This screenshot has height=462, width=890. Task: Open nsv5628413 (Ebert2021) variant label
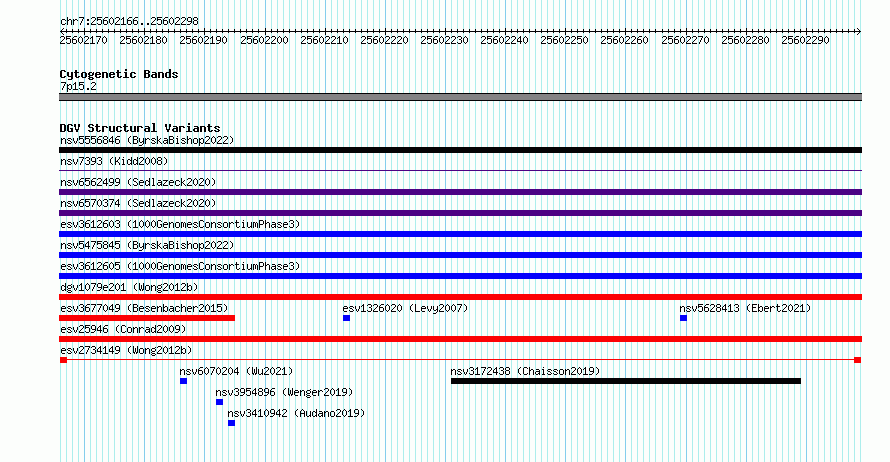tap(745, 308)
